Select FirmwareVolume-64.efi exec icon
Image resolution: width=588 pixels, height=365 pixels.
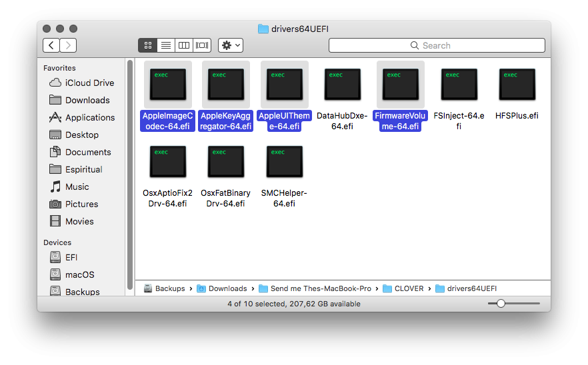[401, 85]
